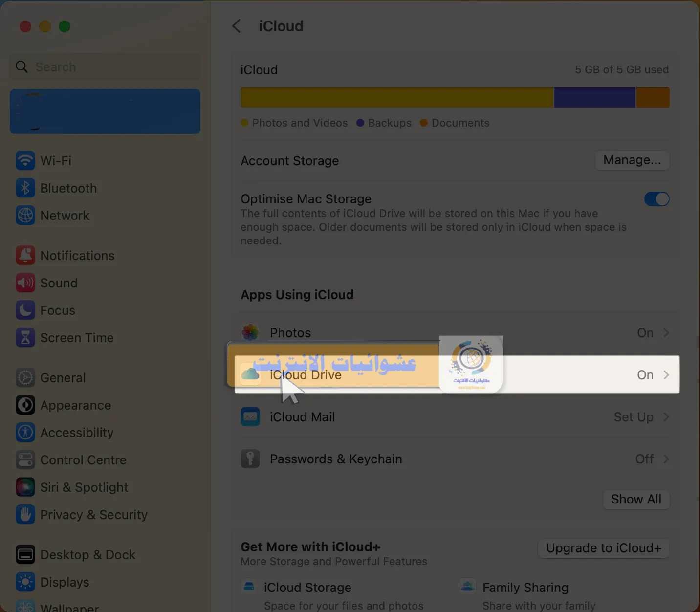The image size is (700, 612).
Task: Select Focus in the sidebar
Action: (x=105, y=310)
